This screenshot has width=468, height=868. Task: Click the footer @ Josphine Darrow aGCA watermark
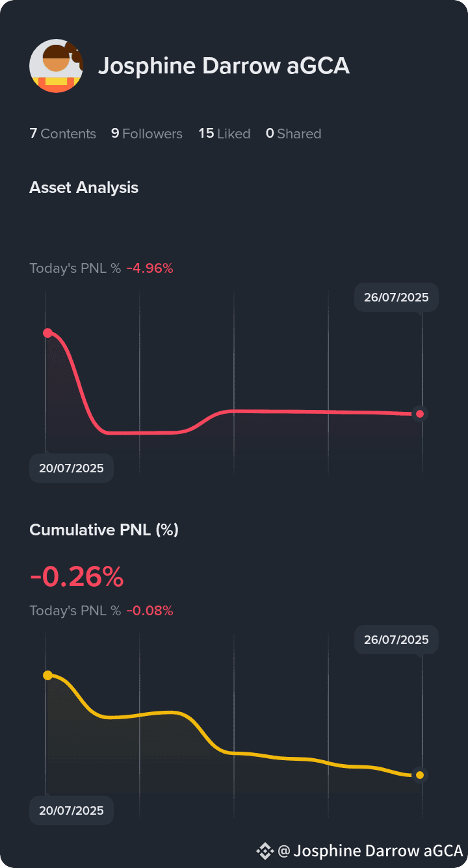[x=370, y=850]
